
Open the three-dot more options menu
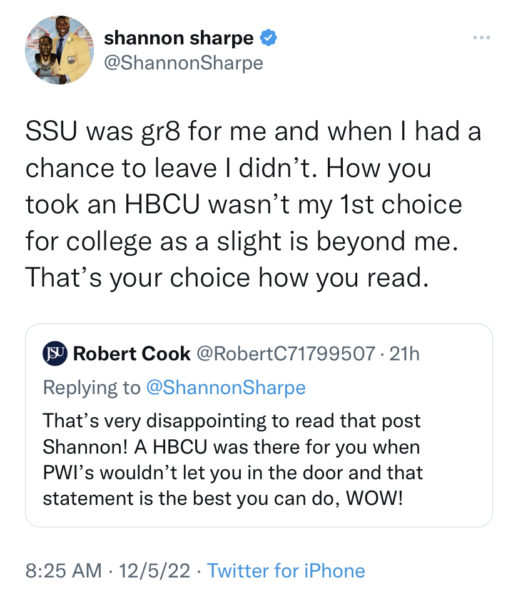click(481, 38)
